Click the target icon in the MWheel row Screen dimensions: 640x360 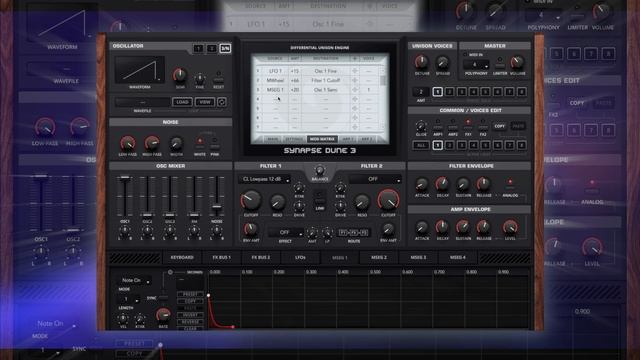pyautogui.click(x=355, y=80)
